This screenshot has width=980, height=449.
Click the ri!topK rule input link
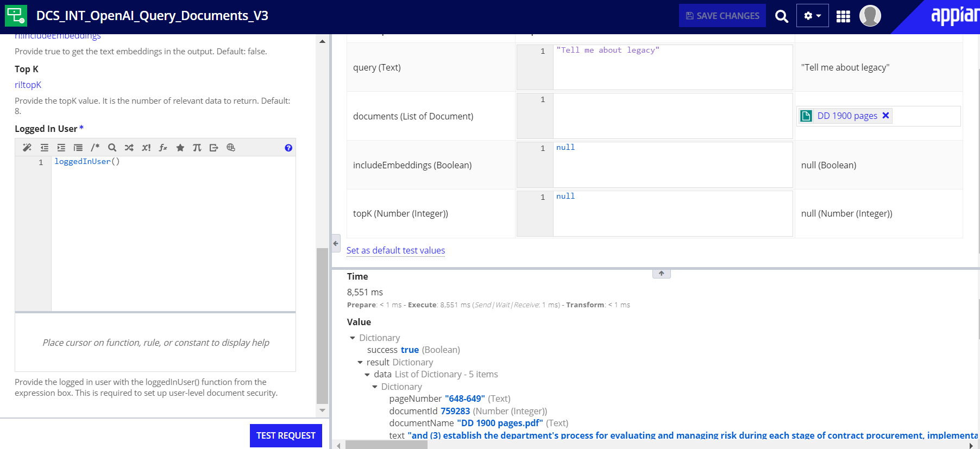coord(28,85)
